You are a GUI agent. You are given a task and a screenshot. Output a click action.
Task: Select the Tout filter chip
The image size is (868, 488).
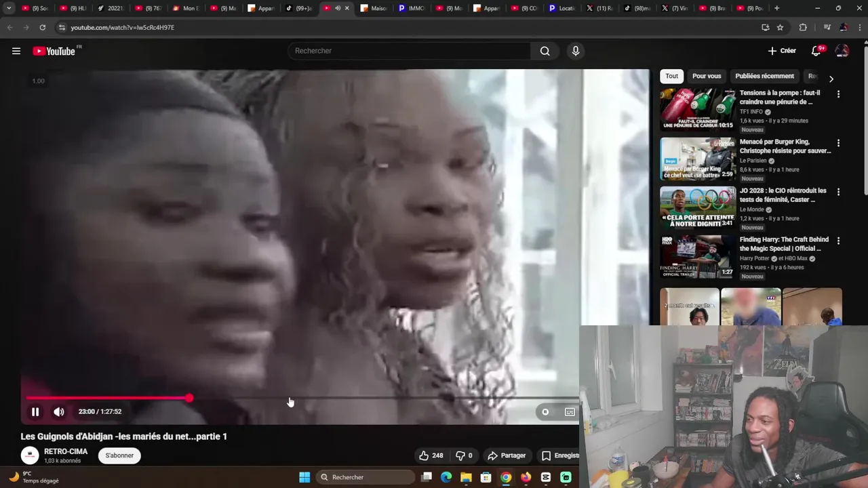(x=671, y=76)
